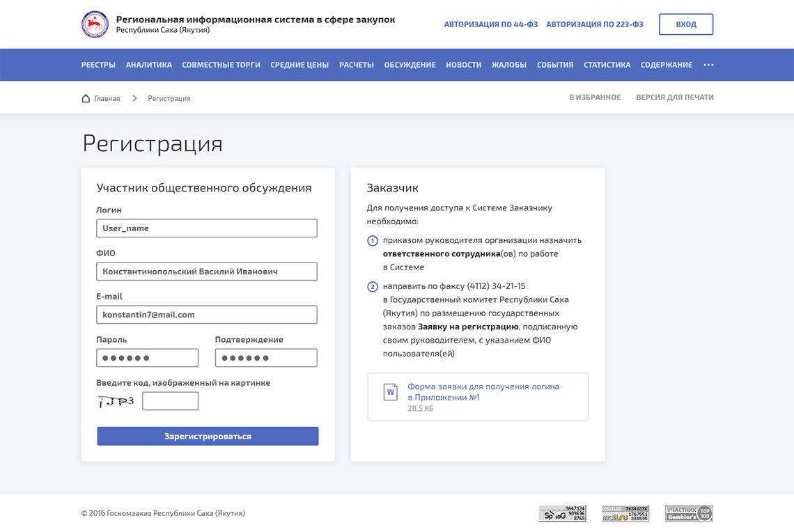Image resolution: width=794 pixels, height=532 pixels.
Task: Click Версия для печати link
Action: click(674, 97)
